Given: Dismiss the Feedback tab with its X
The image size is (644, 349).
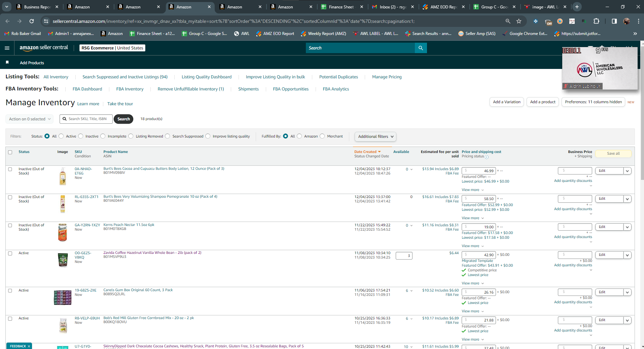Looking at the screenshot, I should pyautogui.click(x=29, y=346).
